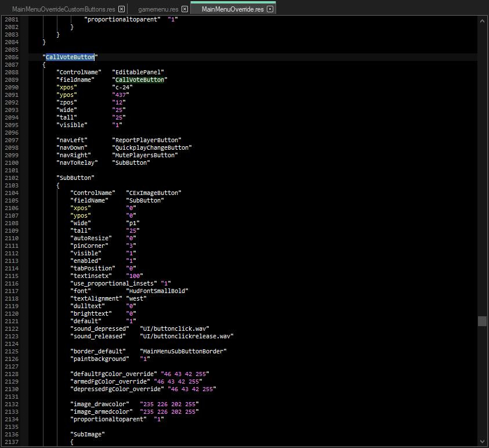Close the MainMenuOverride.res tab
Screen dimensions: 489x448
click(x=270, y=9)
